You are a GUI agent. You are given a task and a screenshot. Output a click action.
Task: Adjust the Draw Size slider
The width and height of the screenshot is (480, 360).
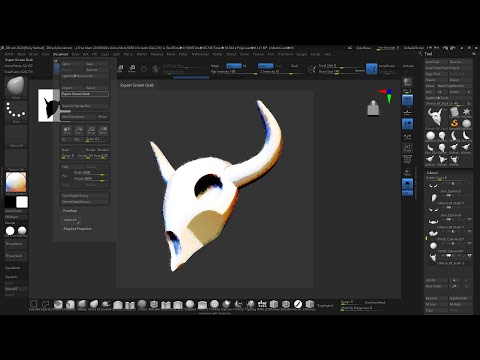(342, 71)
